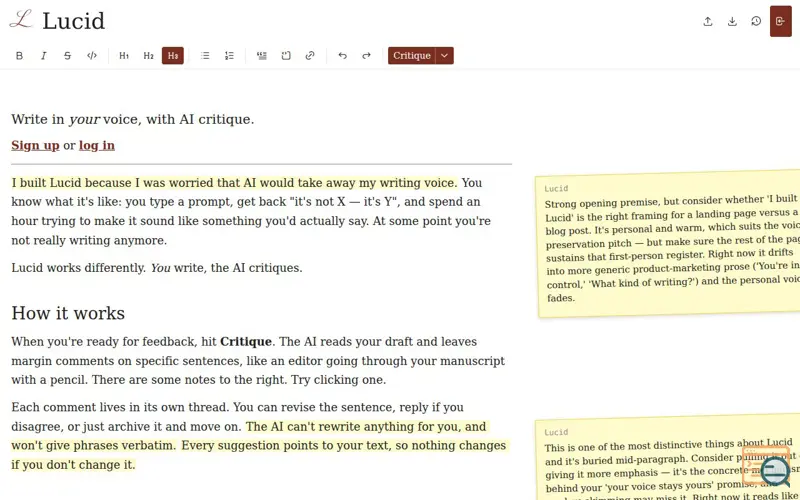Open the Critique options dropdown arrow
800x500 pixels.
(x=444, y=56)
